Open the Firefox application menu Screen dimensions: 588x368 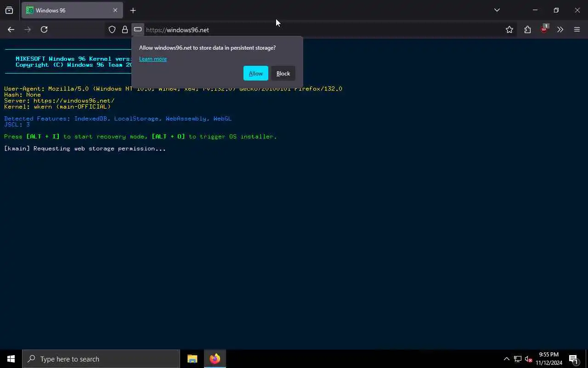(x=577, y=29)
